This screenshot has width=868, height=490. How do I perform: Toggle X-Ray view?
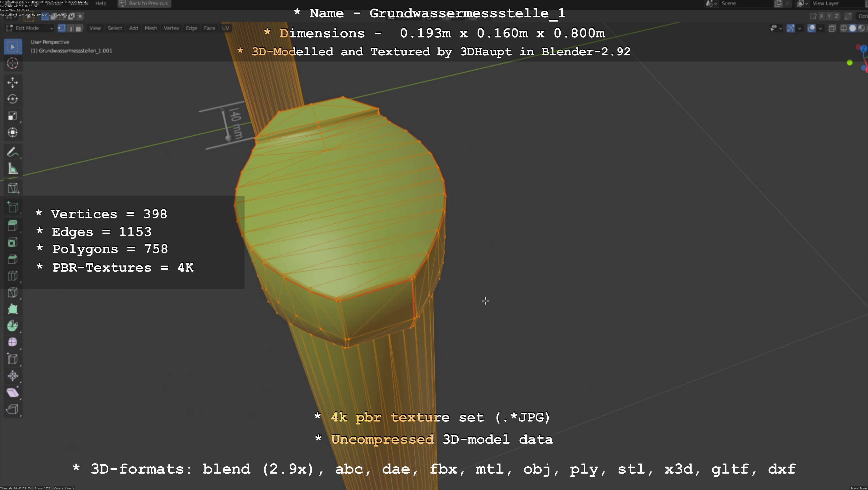(x=832, y=28)
